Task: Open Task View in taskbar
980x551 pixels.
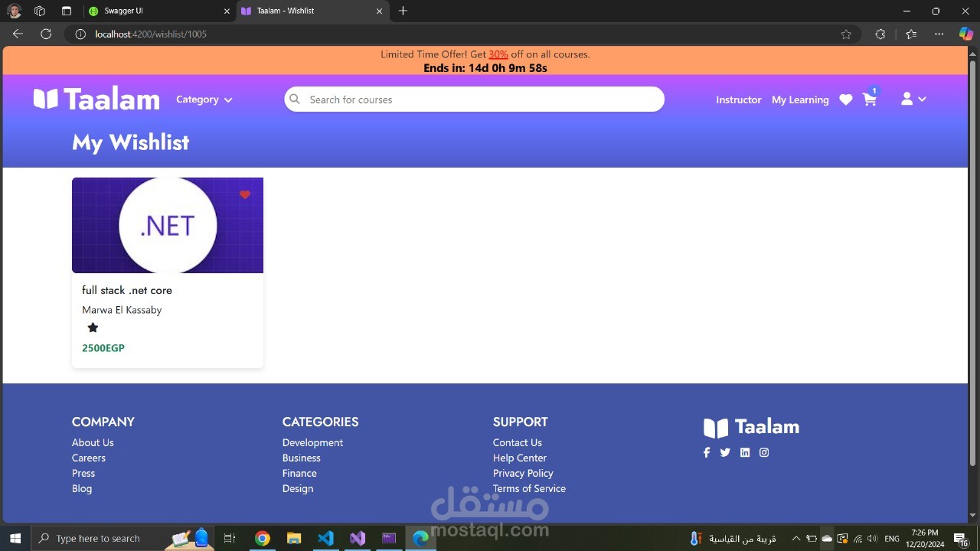Action: [230, 538]
